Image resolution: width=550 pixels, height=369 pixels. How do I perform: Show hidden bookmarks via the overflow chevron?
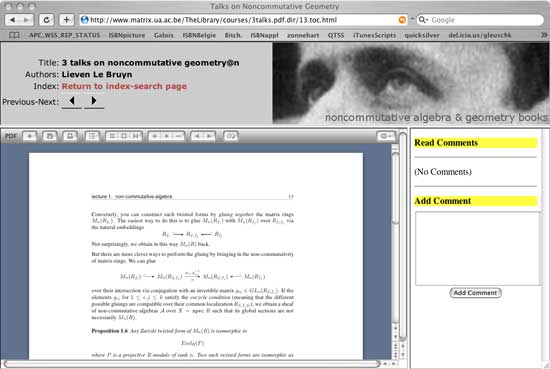[544, 35]
